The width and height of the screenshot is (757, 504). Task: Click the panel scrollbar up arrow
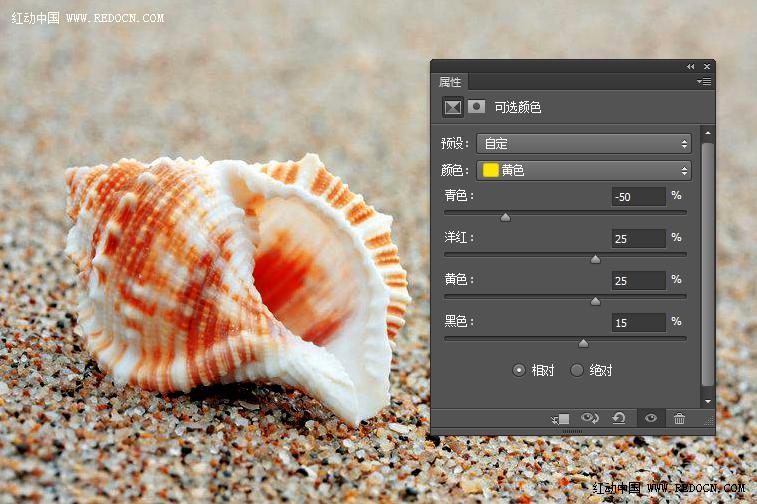708,133
